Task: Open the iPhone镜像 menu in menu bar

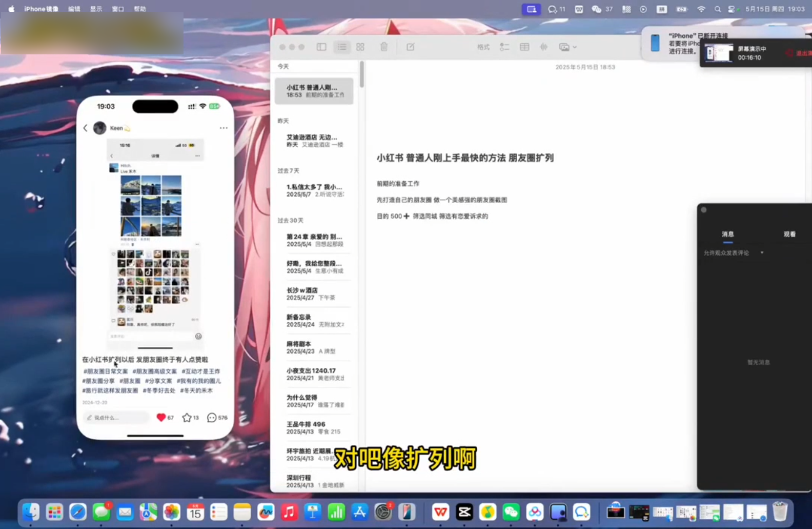Action: click(41, 9)
